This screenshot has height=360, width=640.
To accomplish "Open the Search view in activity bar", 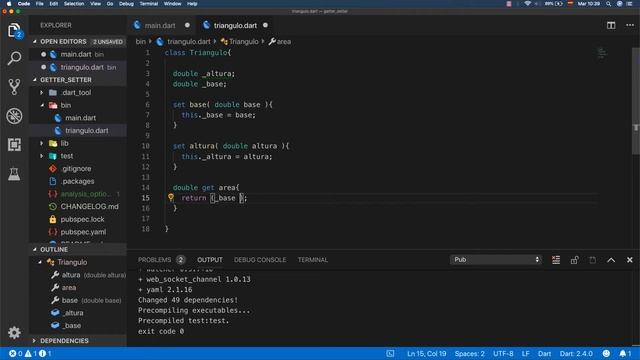I will (x=14, y=58).
